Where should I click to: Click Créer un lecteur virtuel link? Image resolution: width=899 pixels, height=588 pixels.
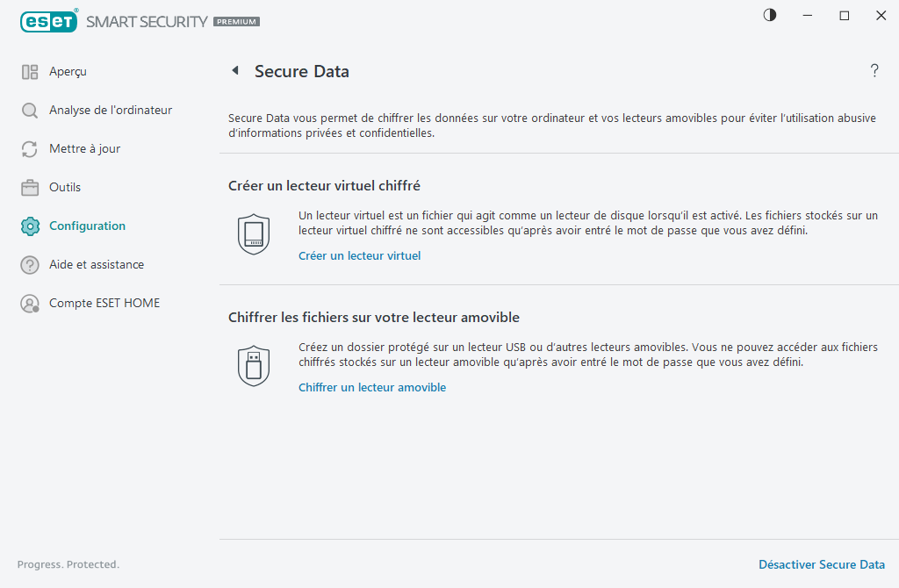[x=359, y=255]
